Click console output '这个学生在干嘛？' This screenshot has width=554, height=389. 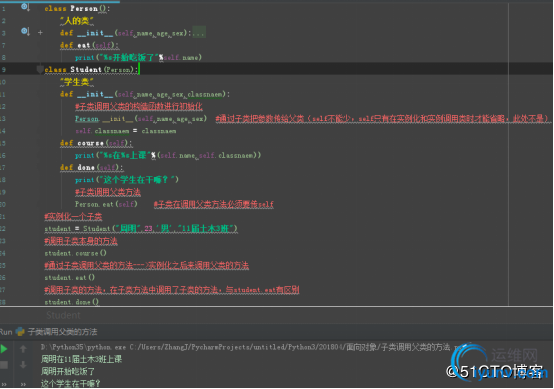pos(71,383)
